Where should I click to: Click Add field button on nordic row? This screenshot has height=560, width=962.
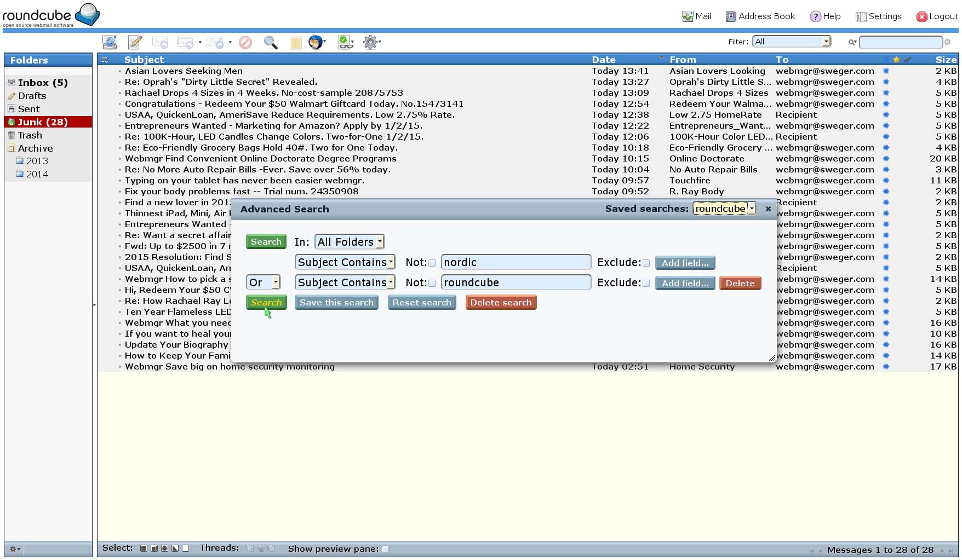(x=685, y=263)
